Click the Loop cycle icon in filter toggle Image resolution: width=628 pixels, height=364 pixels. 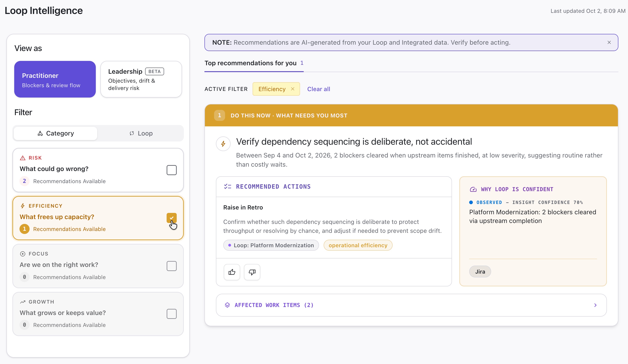click(x=132, y=133)
